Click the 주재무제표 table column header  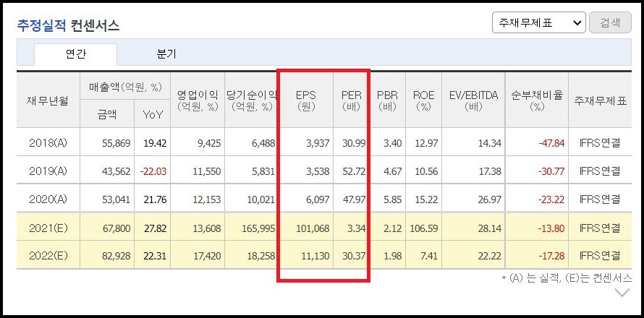(x=600, y=101)
